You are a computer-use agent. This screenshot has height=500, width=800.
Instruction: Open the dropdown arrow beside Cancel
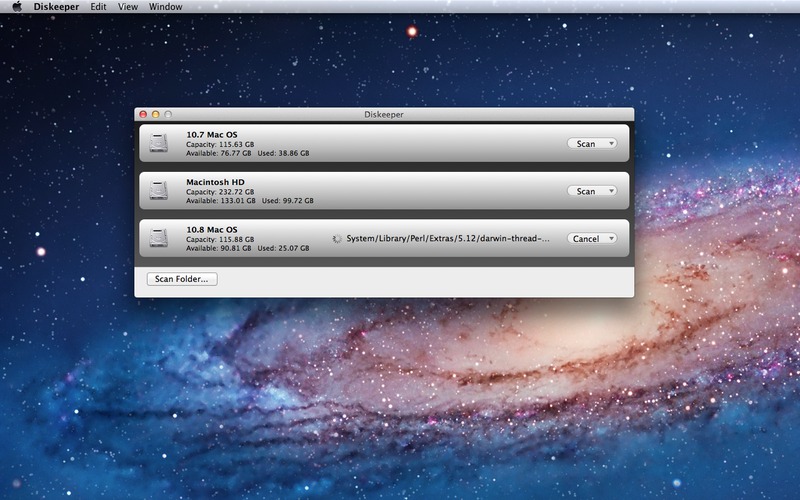click(x=609, y=239)
